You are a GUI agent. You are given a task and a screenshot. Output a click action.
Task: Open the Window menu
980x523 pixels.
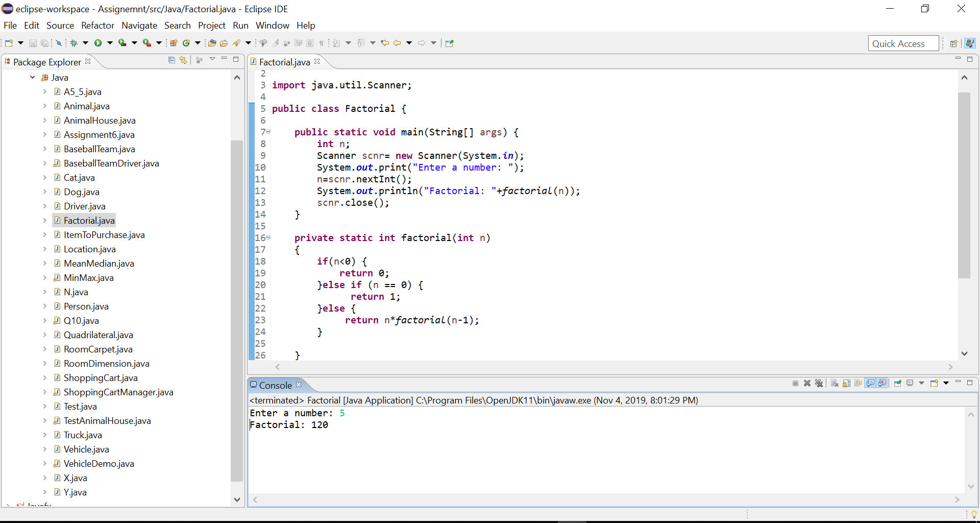273,26
